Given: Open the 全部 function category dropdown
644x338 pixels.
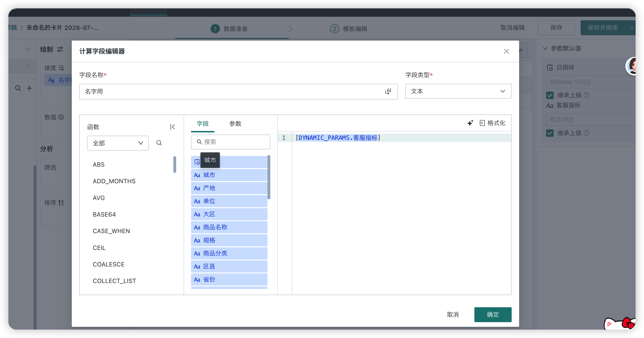Looking at the screenshot, I should click(x=118, y=143).
